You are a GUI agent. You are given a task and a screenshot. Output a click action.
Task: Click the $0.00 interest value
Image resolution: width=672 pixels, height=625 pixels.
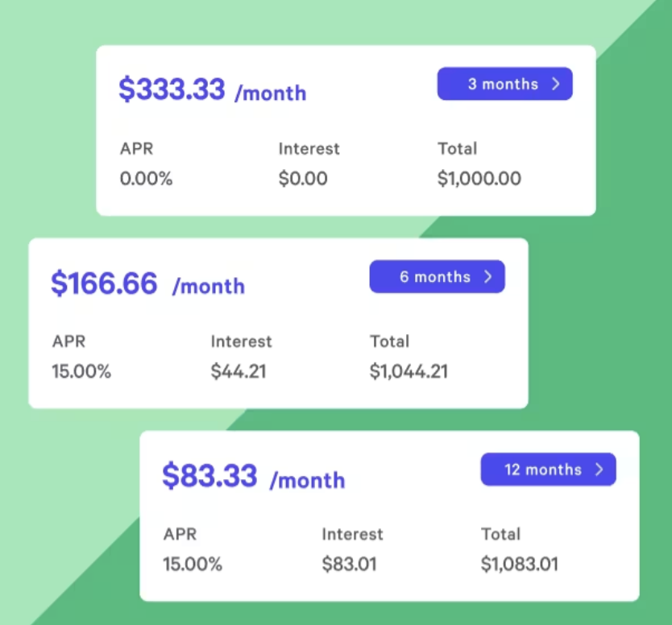pyautogui.click(x=303, y=179)
